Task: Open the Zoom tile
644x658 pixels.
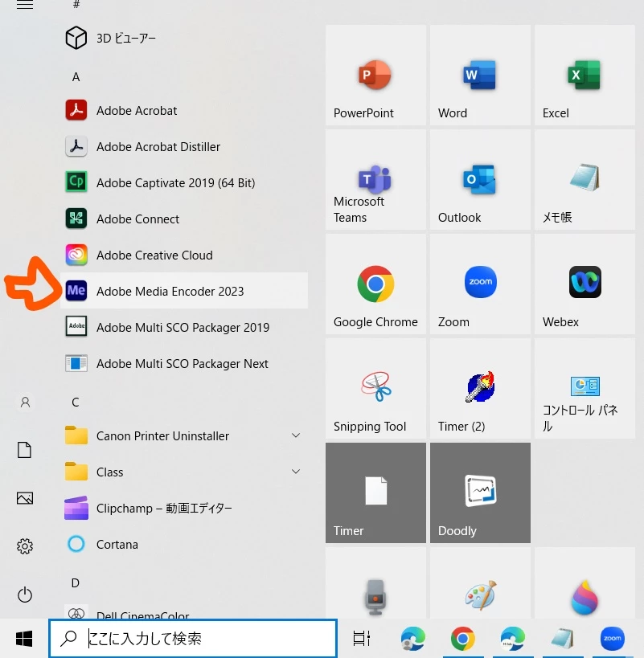Action: pos(480,284)
